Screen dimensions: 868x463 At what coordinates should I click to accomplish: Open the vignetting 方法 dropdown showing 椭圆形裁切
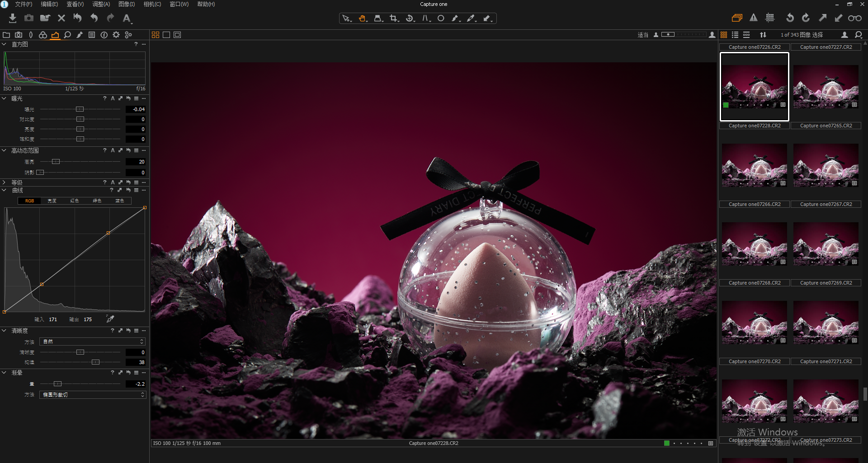(93, 395)
